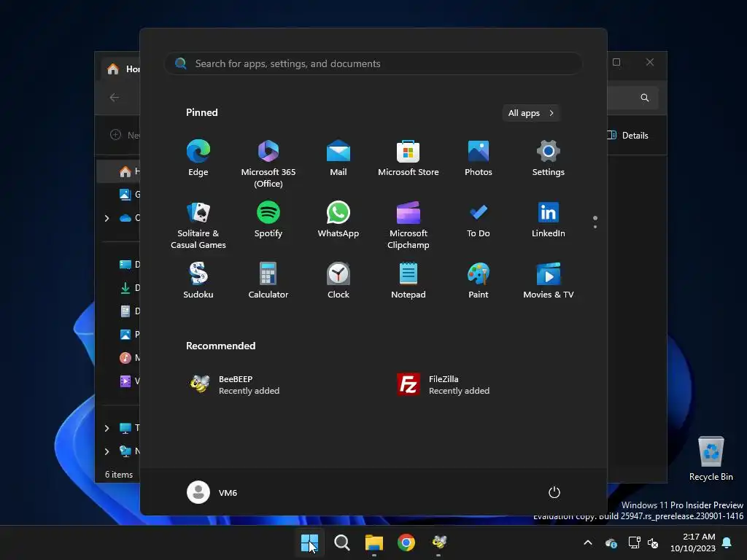Open Microsoft Store
This screenshot has height=560, width=747.
point(409,158)
